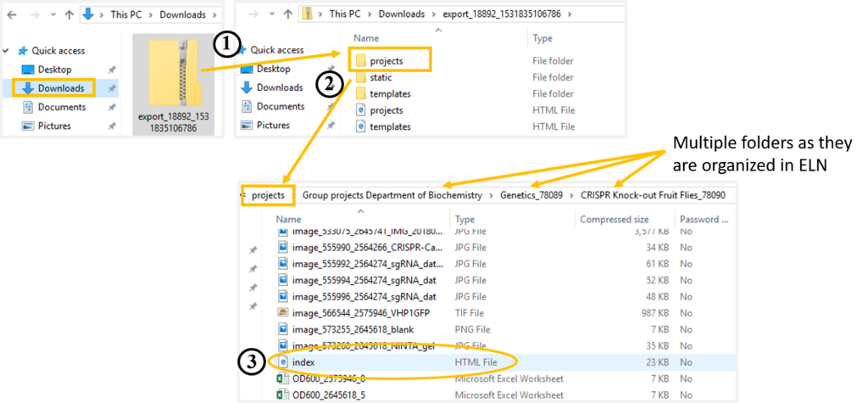Select image_555994_2564274_sgRNA_dat file icon
This screenshot has height=403, width=868.
[x=283, y=280]
